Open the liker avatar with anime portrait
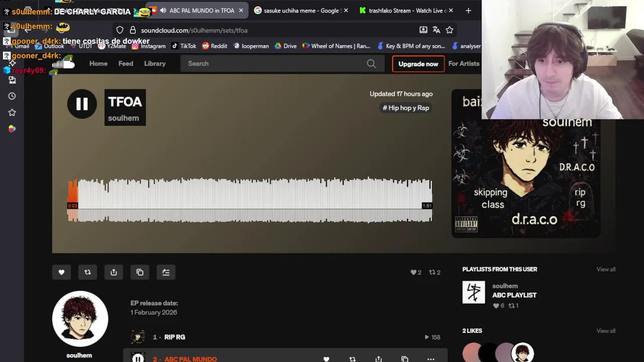 [x=523, y=352]
